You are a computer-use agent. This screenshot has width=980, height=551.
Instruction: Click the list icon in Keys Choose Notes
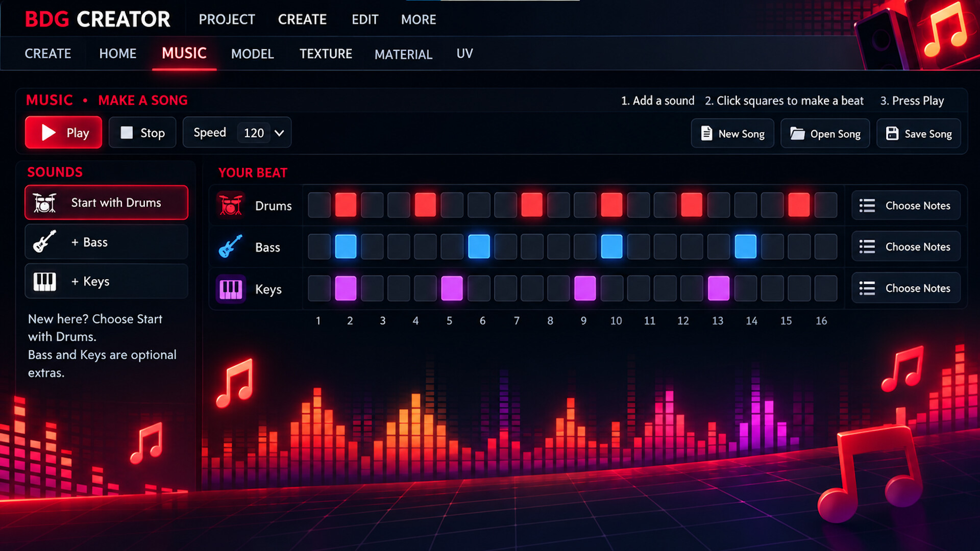867,288
